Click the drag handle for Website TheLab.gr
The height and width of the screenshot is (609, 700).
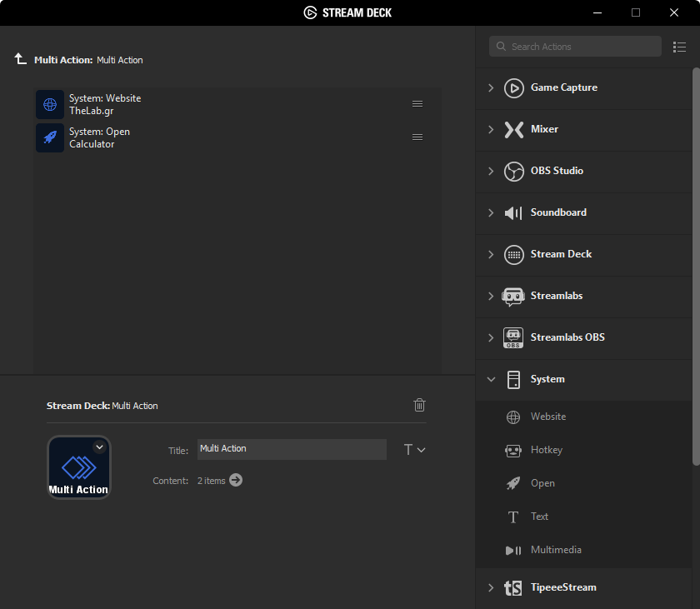[417, 104]
